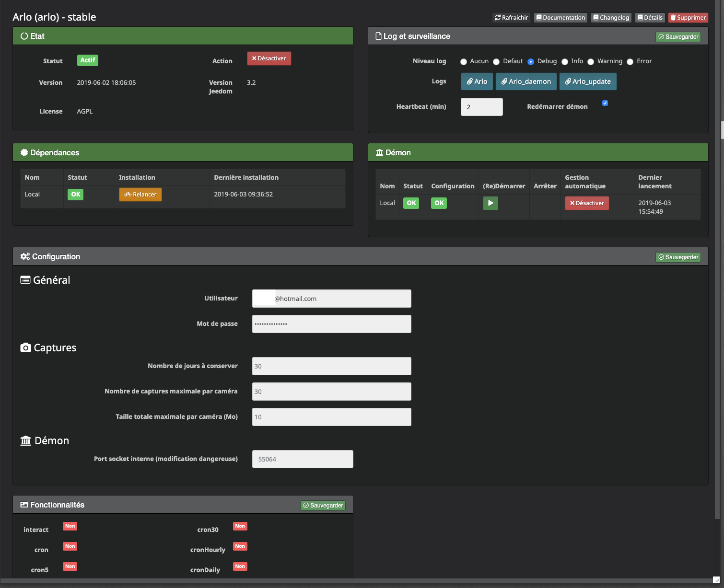Image resolution: width=724 pixels, height=588 pixels.
Task: Click the Fonctionnalités picture icon
Action: tap(24, 505)
